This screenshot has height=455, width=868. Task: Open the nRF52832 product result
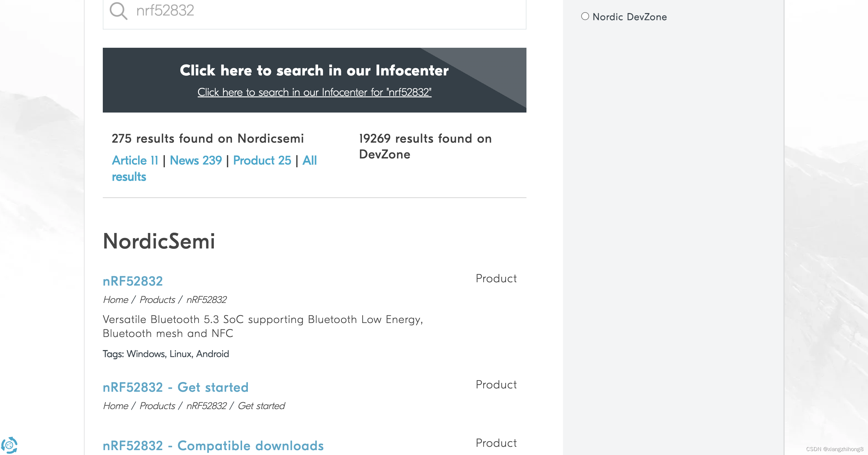(133, 281)
